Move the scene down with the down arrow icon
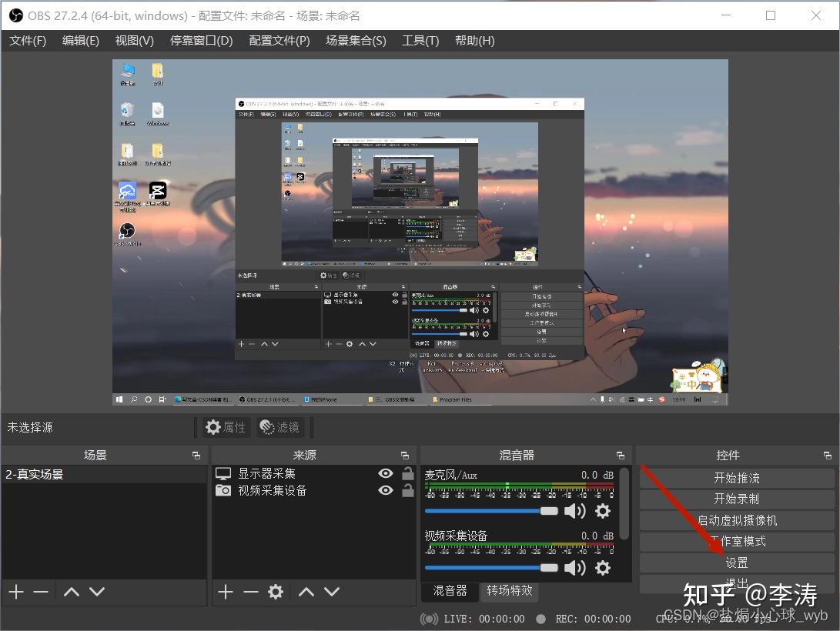Screen dimensions: 840x631 tap(97, 592)
